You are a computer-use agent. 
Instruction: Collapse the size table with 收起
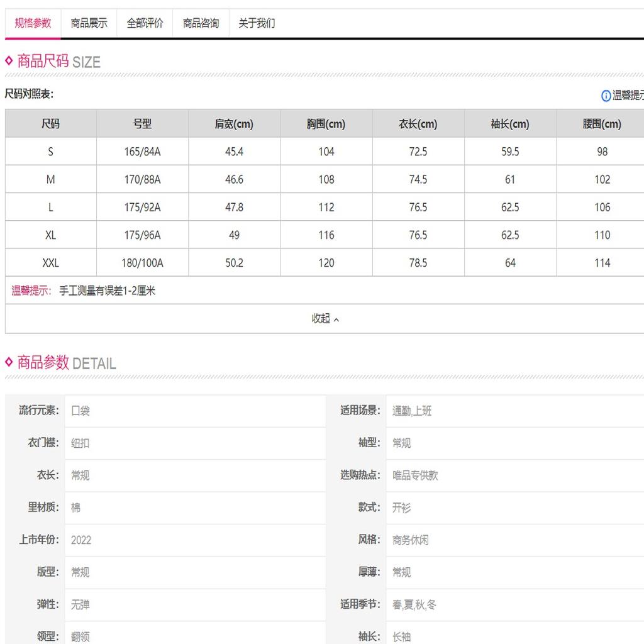click(x=325, y=319)
